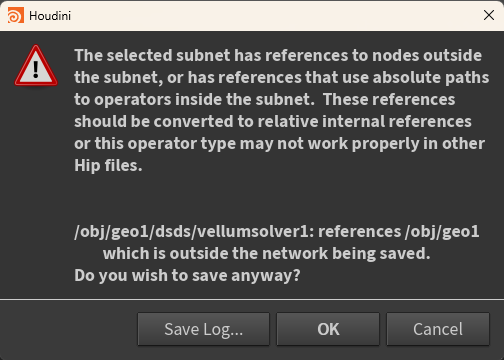Click the line mentioning 'absolute paths'
Image resolution: width=504 pixels, height=360 pixels.
tap(282, 77)
